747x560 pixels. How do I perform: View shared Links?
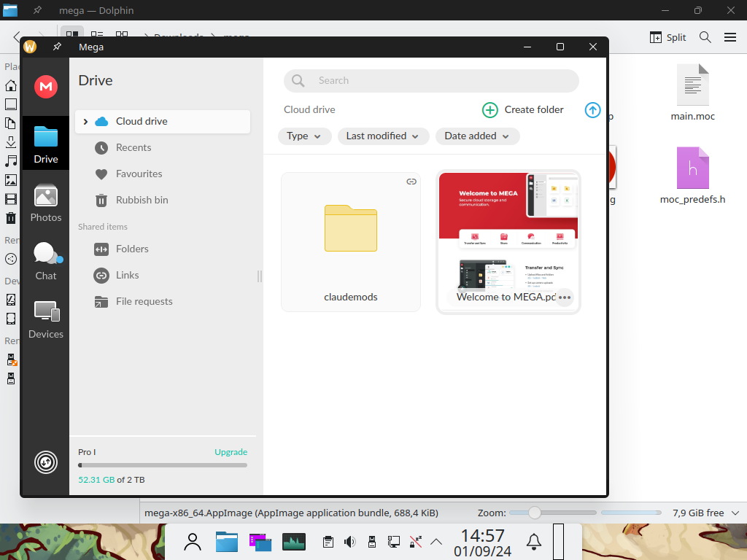coord(127,275)
